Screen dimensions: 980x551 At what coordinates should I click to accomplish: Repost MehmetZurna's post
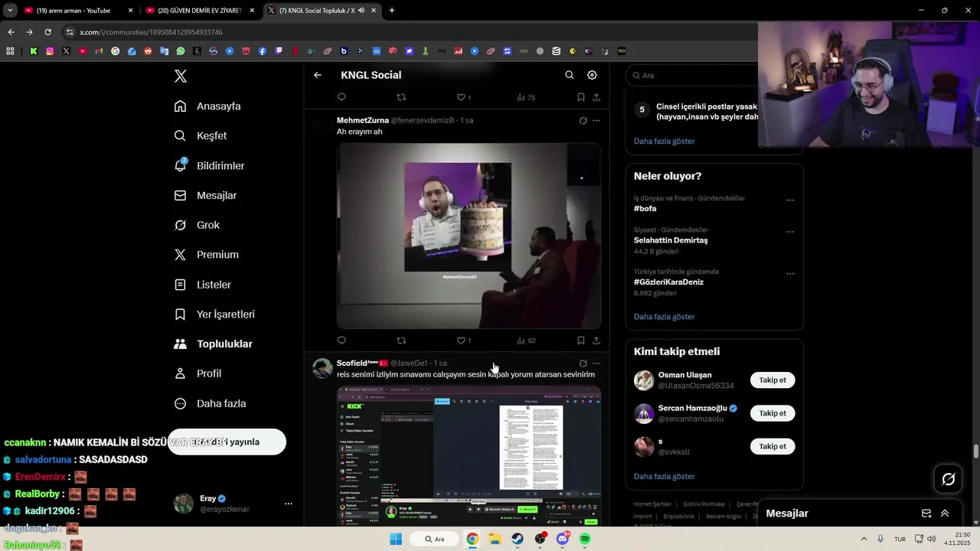(x=401, y=341)
